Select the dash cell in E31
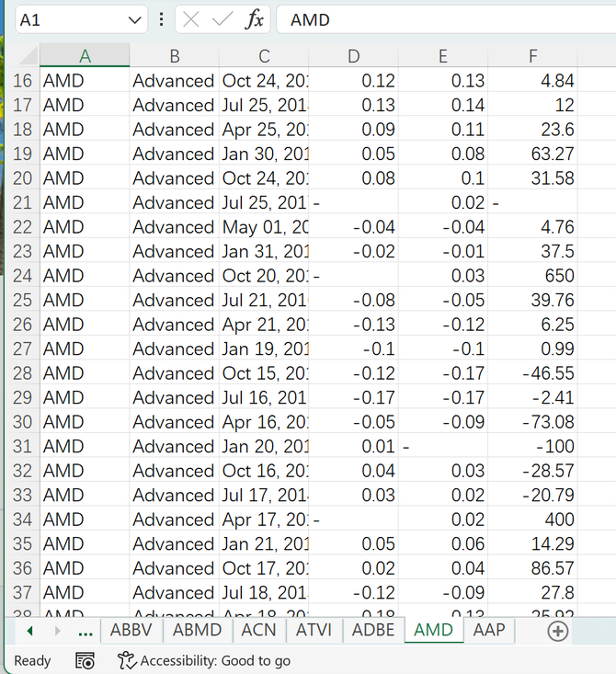 click(443, 446)
